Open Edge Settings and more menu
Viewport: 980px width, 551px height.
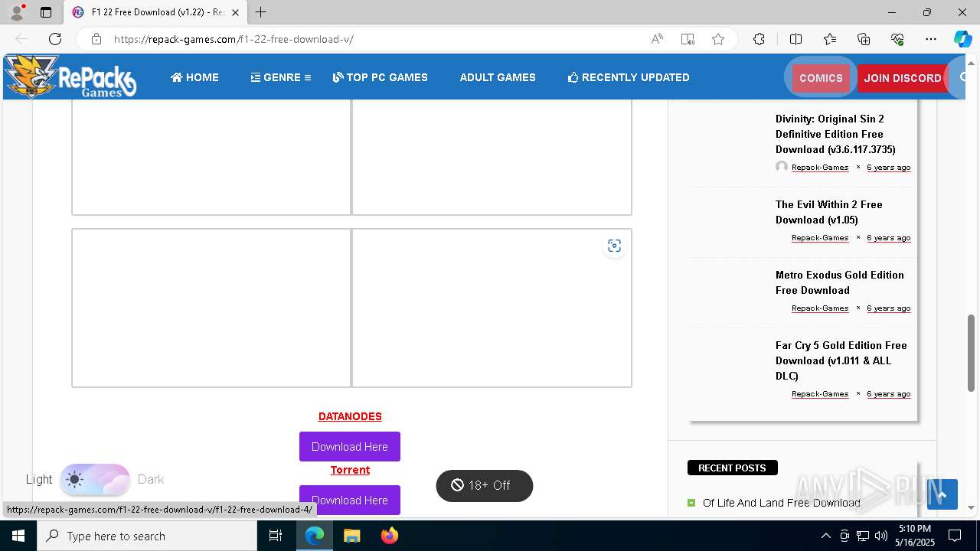click(x=931, y=39)
